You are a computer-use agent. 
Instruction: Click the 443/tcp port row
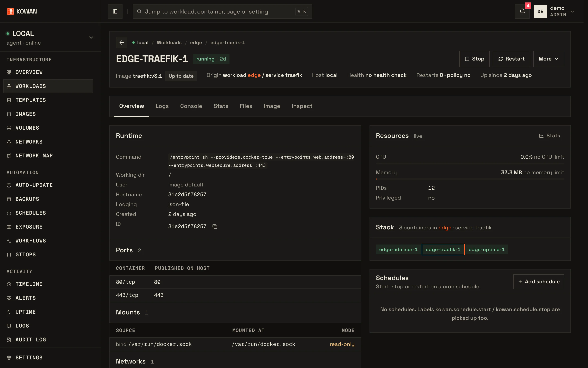[x=235, y=295]
